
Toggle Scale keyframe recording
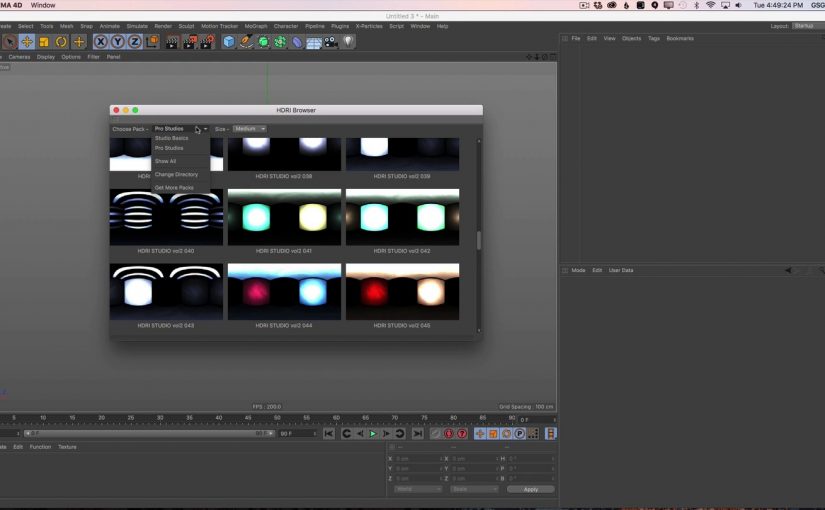coord(493,434)
